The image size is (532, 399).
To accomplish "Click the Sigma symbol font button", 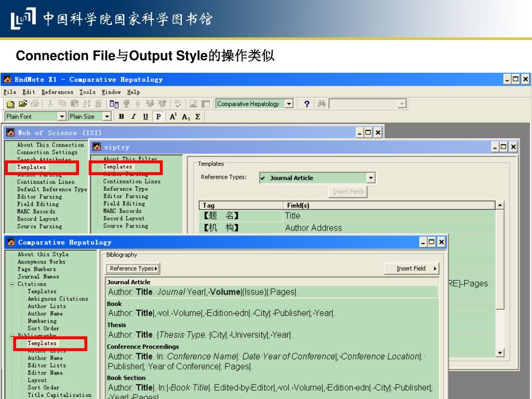I will [x=198, y=117].
